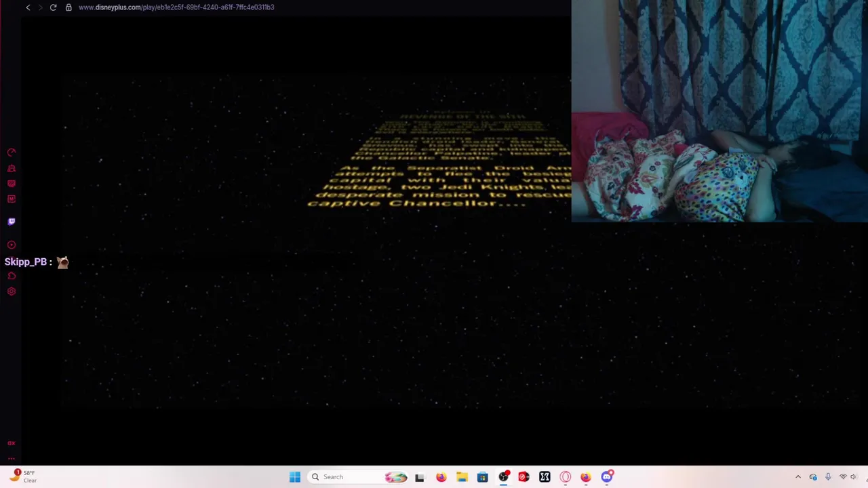Switch to the second Firefox taskbar icon
The image size is (868, 488).
[x=586, y=477]
